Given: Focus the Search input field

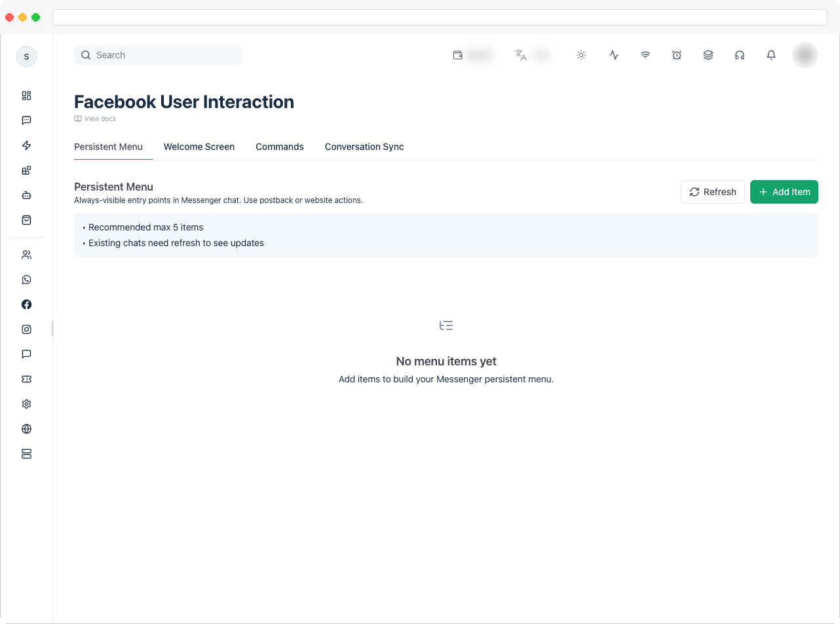Looking at the screenshot, I should coord(158,55).
